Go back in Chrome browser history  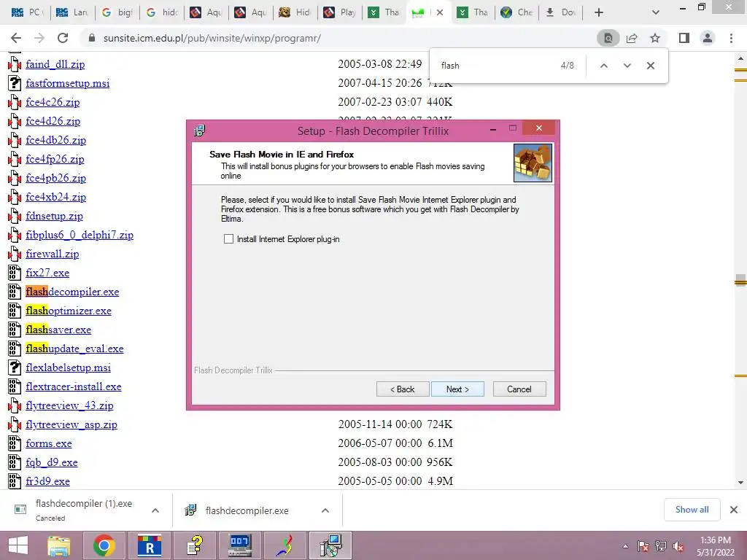16,38
